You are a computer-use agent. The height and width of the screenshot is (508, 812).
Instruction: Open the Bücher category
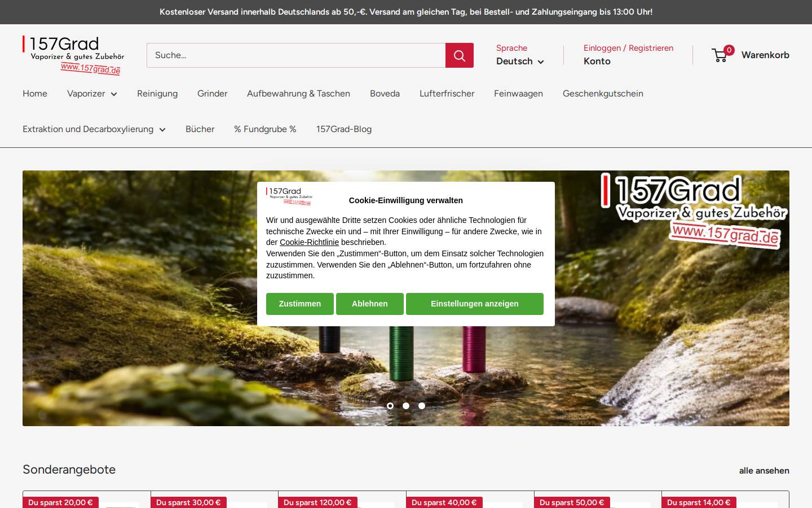click(200, 129)
